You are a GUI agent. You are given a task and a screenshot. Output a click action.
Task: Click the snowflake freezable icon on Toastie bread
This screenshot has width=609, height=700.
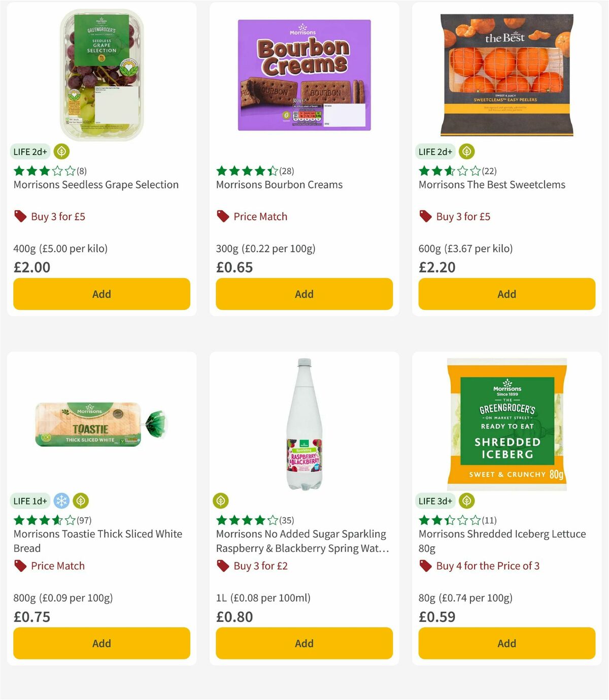(61, 501)
